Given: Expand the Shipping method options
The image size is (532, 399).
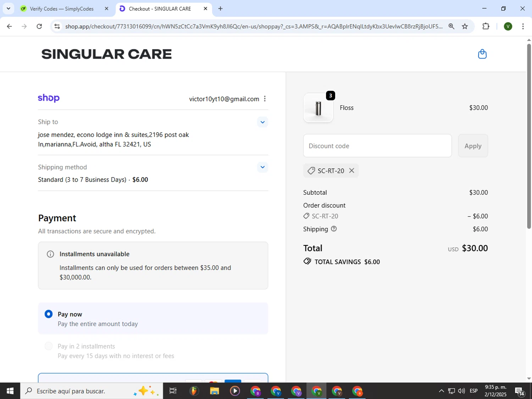Looking at the screenshot, I should click(262, 167).
